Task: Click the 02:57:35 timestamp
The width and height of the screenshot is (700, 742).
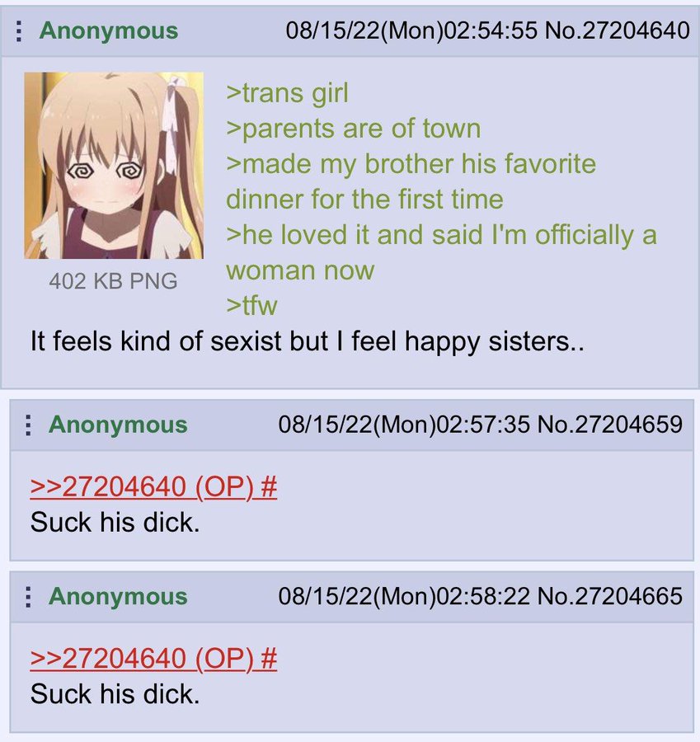Action: 483,425
